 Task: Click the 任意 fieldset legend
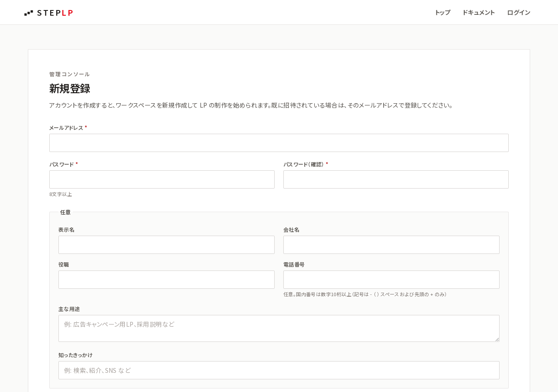coord(65,212)
